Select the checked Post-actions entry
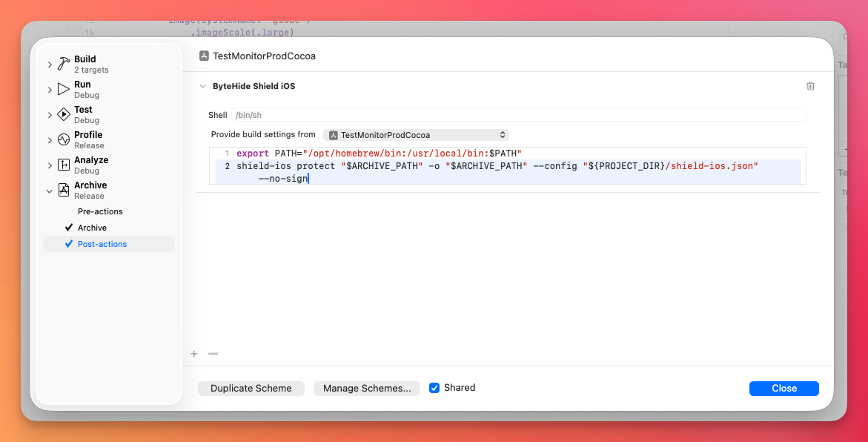 (x=102, y=244)
